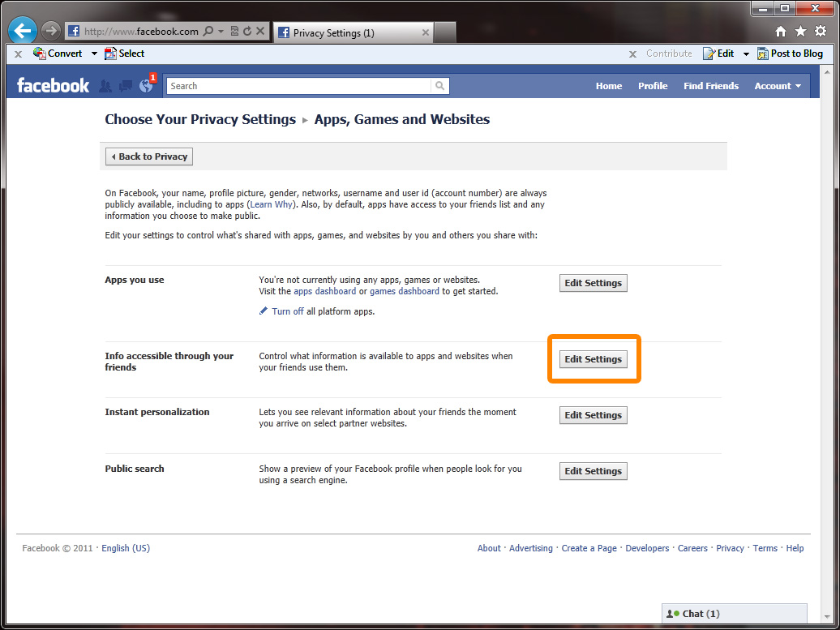The image size is (840, 630).
Task: Close the Privacy Settings tab
Action: (426, 32)
